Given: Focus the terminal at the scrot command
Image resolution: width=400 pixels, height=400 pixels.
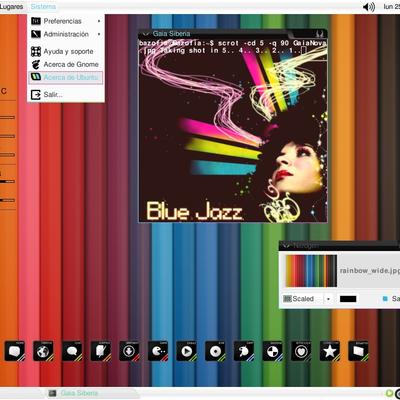Looking at the screenshot, I should [233, 47].
